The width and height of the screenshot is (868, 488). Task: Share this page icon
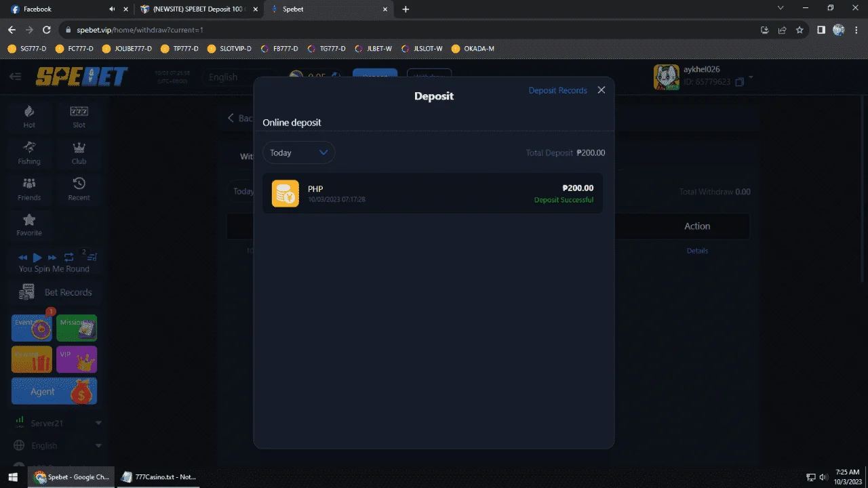tap(782, 30)
